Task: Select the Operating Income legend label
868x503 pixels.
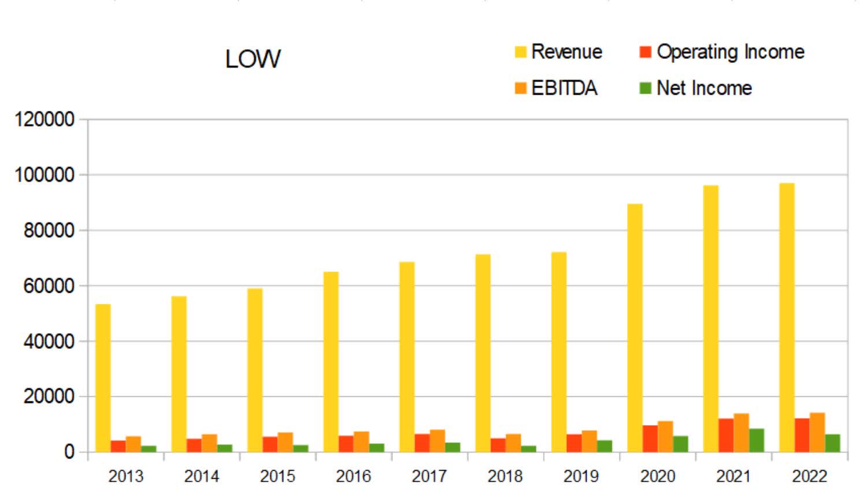Action: pyautogui.click(x=730, y=52)
